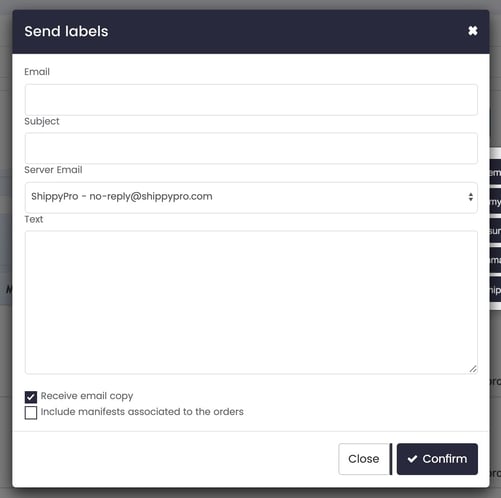Open the Server Email dropdown
Viewport: 501px width, 498px height.
click(x=251, y=197)
